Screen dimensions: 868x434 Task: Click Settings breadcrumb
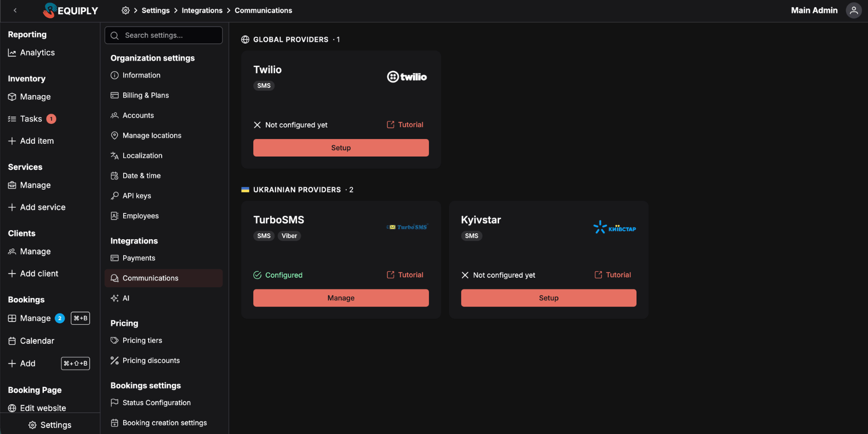[x=156, y=10]
